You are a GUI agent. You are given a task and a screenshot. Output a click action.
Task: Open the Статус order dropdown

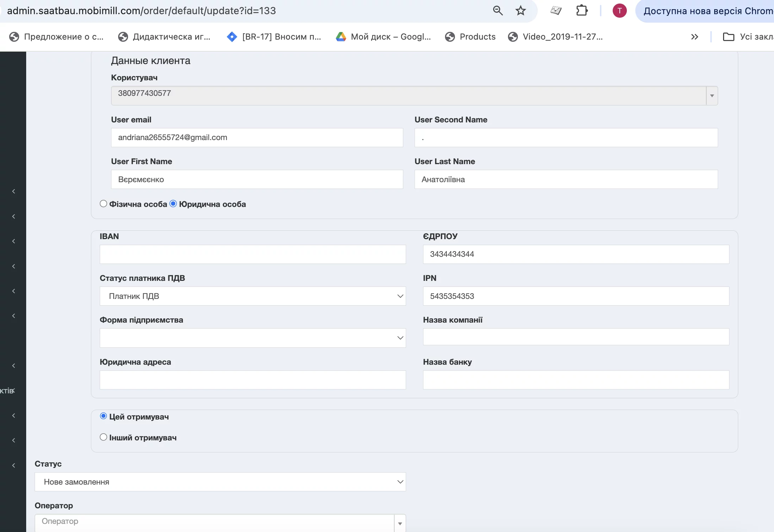[x=220, y=482]
